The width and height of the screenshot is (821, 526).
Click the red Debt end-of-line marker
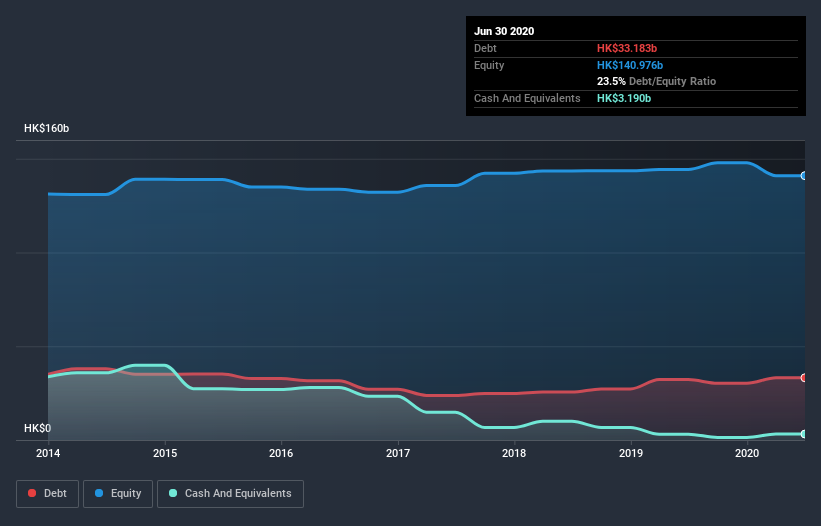coord(804,378)
